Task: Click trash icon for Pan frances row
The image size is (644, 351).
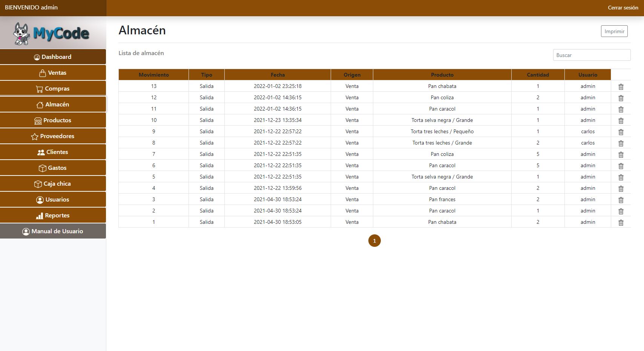Action: point(621,200)
